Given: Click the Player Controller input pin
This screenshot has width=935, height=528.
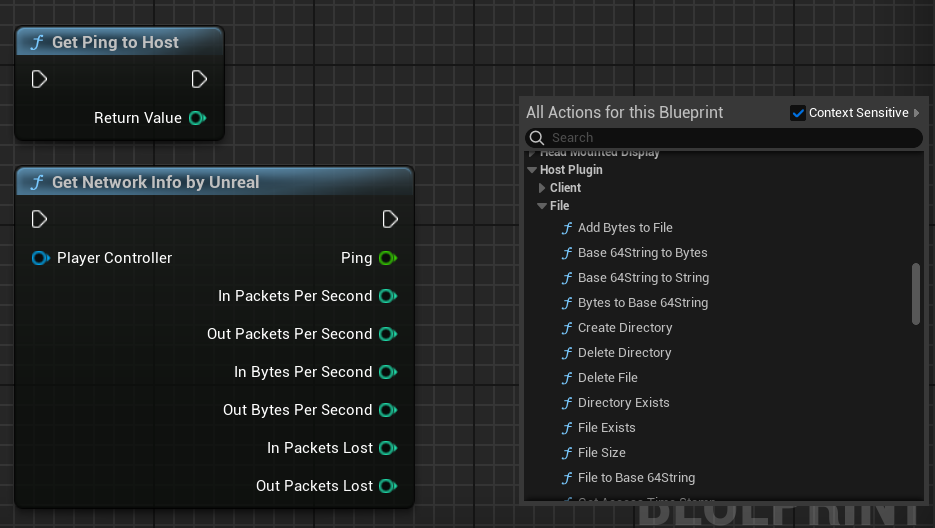Looking at the screenshot, I should [x=39, y=258].
